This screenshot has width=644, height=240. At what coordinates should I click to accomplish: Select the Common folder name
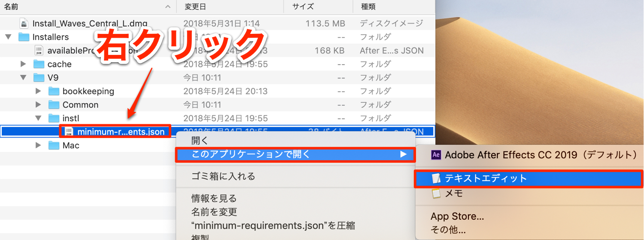(81, 105)
